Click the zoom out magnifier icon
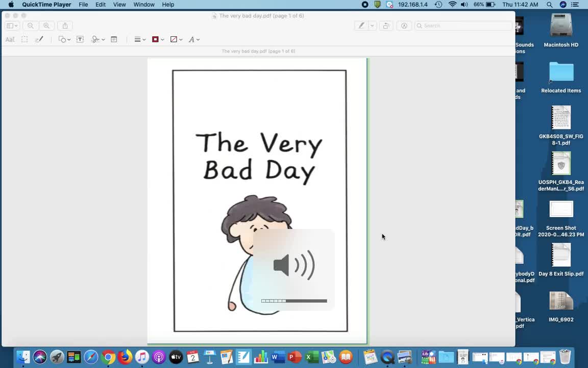 (31, 26)
